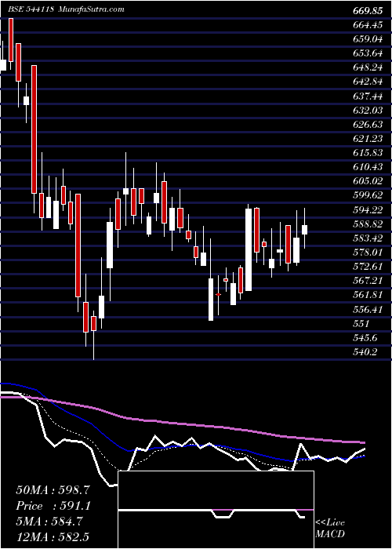Click the MunafaSutra.com title text
Screen dimensions: 392x549
(92, 9)
